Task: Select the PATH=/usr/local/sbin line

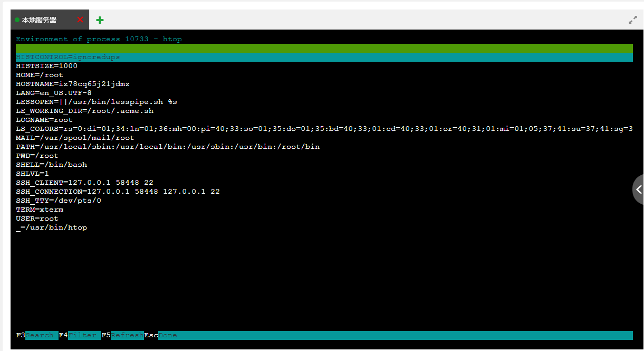Action: coord(168,147)
